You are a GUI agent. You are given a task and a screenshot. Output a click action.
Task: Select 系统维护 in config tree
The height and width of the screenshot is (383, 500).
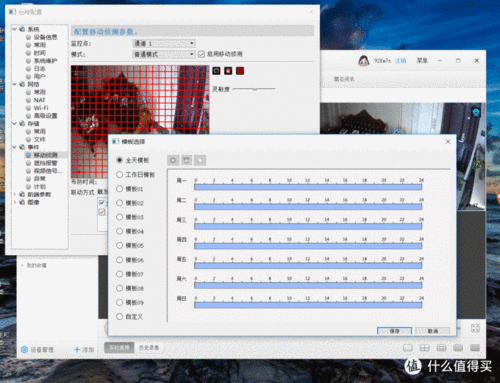tap(45, 61)
